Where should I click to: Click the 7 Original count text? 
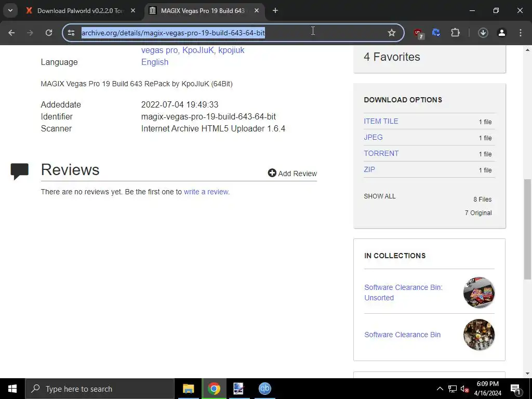[478, 212]
